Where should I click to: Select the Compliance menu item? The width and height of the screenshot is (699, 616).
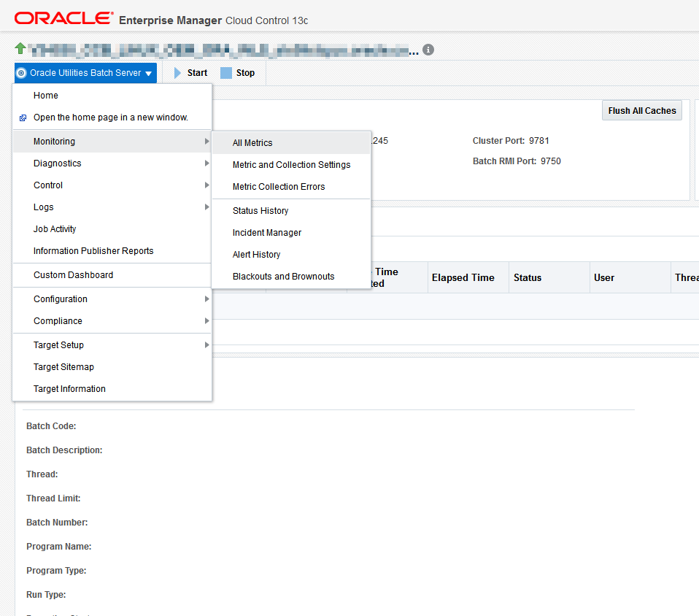112,320
